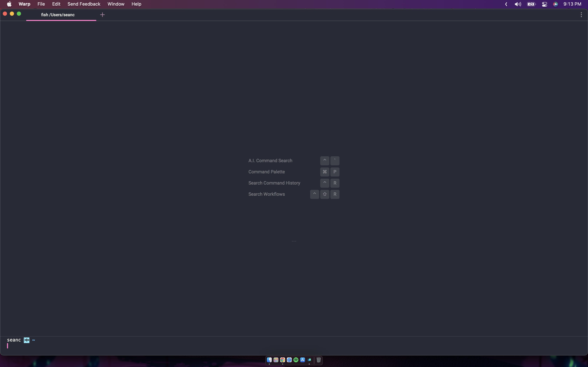588x367 pixels.
Task: Open the Apple menu
Action: [9, 4]
